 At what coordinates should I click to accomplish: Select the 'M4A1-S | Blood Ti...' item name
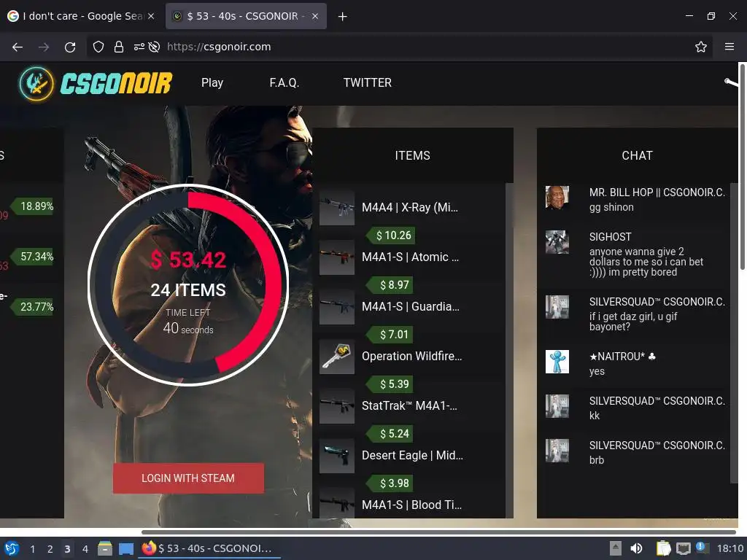[411, 505]
